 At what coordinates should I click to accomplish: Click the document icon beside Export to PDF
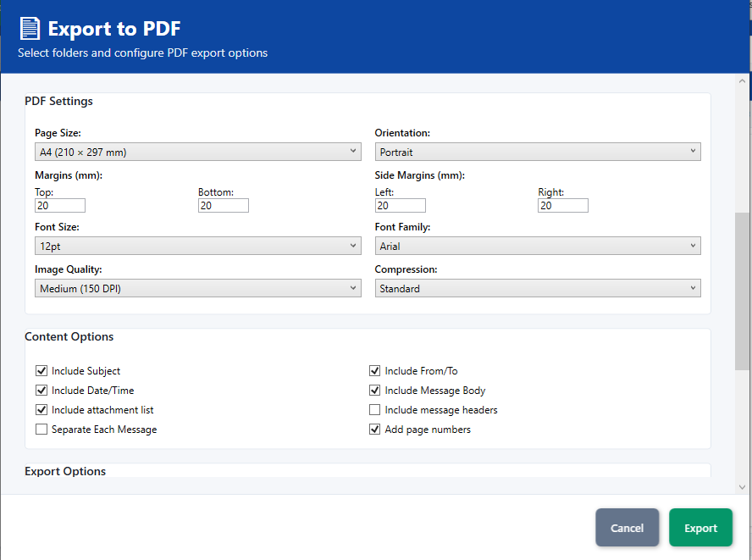coord(30,28)
